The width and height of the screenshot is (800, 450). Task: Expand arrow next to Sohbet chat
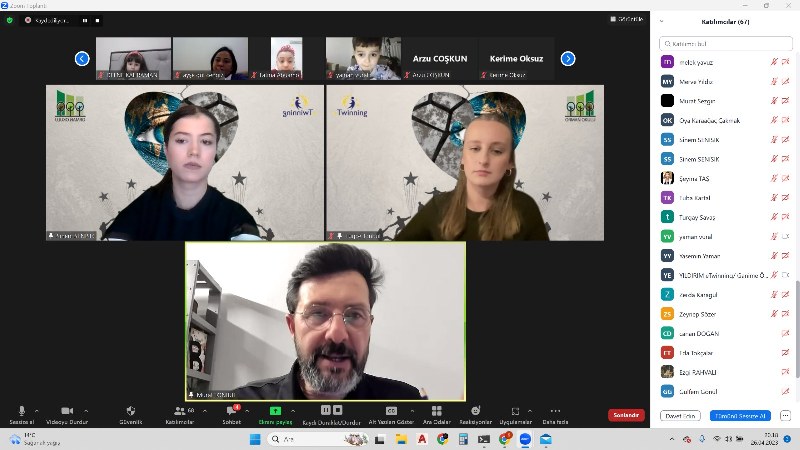[247, 411]
